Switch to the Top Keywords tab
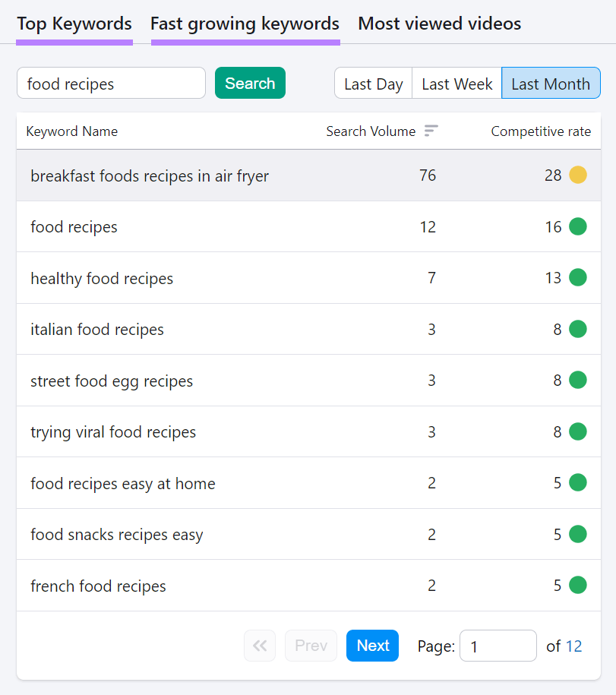 coord(74,24)
